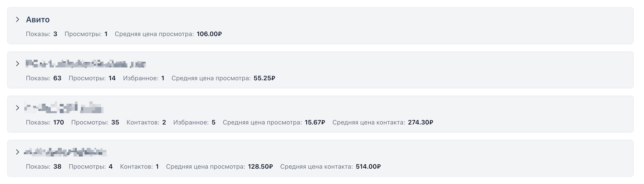Screen dimensions: 644x184
Task: Open blurred title above 514.00₽ stats
Action: 65,152
